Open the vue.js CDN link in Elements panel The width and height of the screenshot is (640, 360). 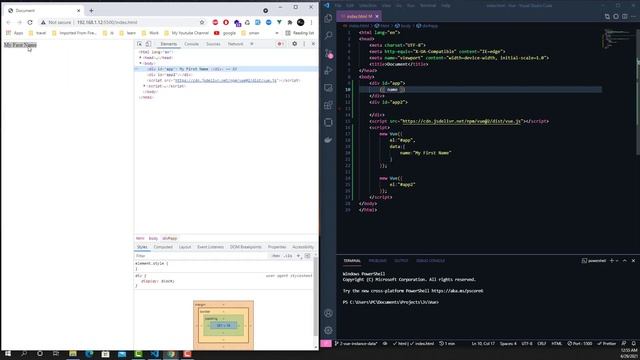click(x=226, y=80)
